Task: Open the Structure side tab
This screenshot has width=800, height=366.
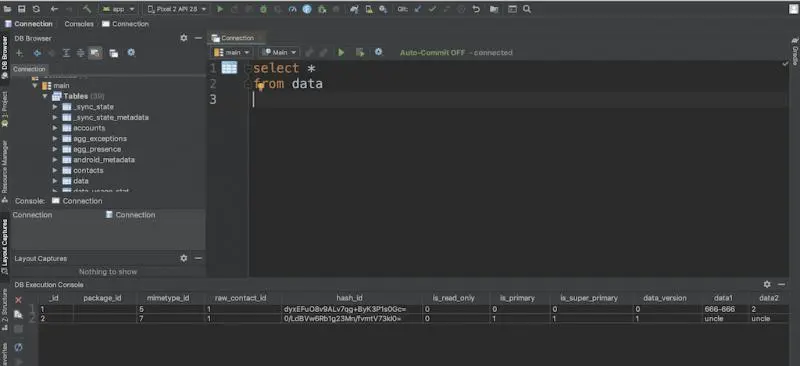Action: point(5,309)
